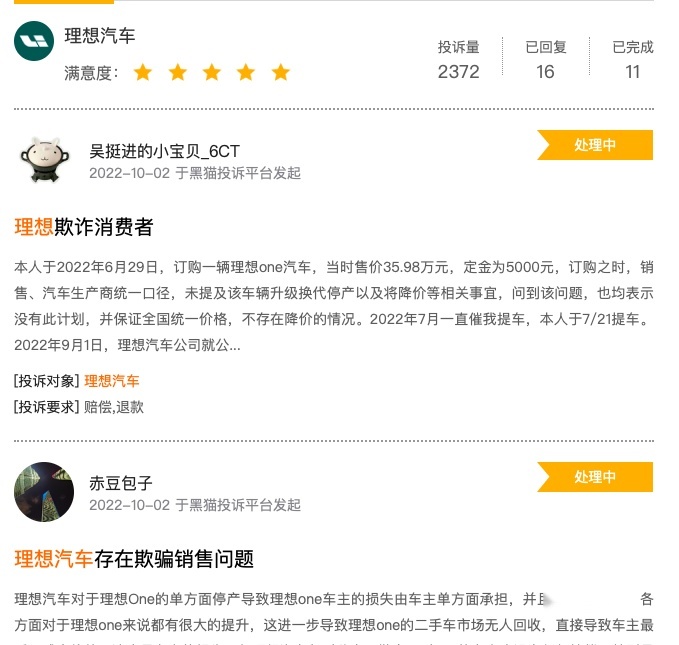Click the first 处理中 status badge
Viewport: 679px width, 645px height.
(595, 145)
